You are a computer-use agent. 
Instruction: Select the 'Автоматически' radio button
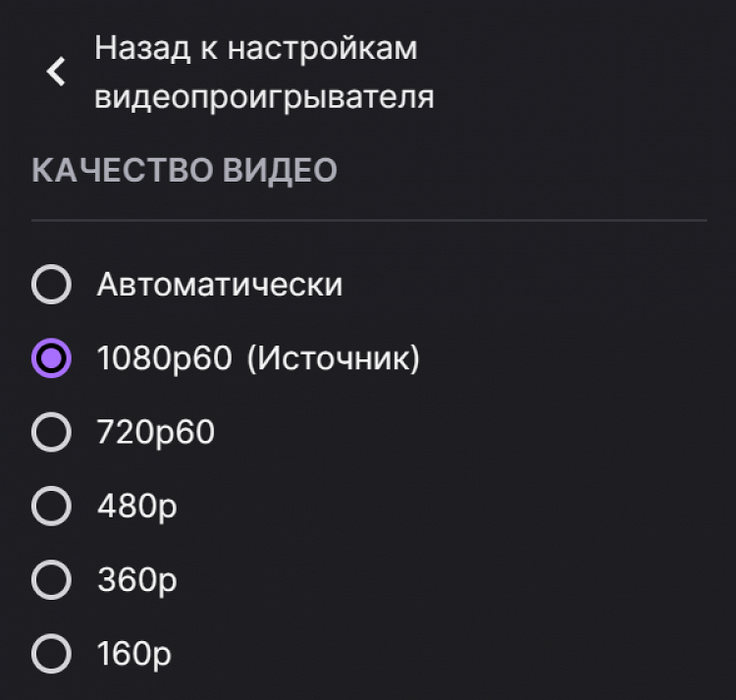(51, 284)
